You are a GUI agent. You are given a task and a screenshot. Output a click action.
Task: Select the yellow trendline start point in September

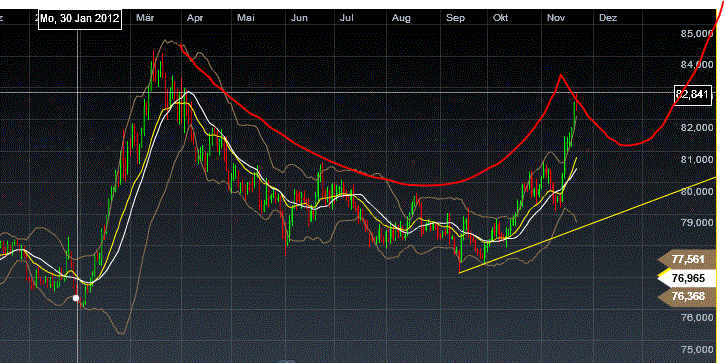point(460,272)
